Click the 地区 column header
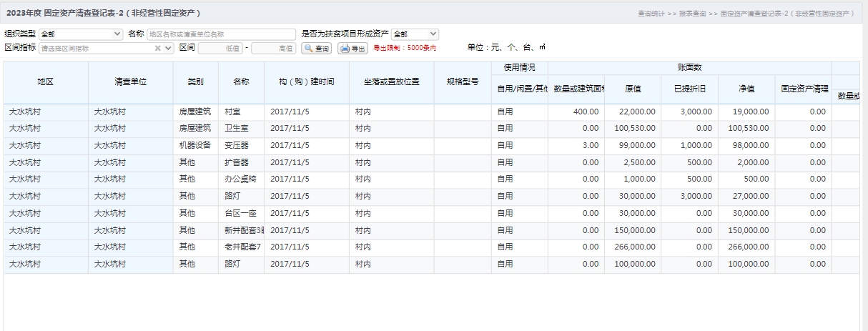The width and height of the screenshot is (868, 331). point(46,82)
